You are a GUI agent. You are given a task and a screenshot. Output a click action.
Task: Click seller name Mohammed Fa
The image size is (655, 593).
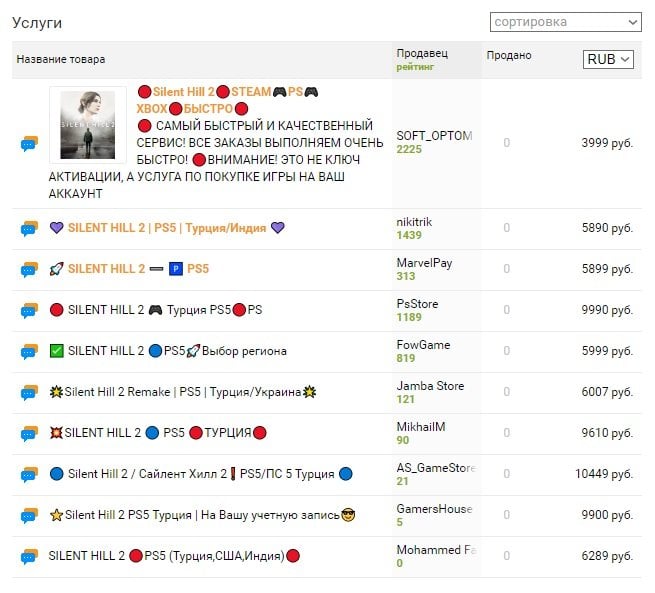[x=436, y=550]
